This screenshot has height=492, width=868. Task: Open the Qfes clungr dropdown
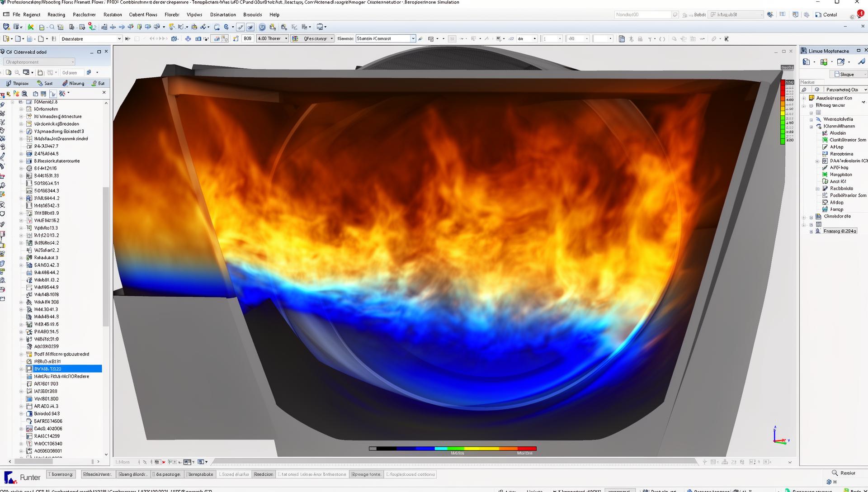tap(312, 39)
